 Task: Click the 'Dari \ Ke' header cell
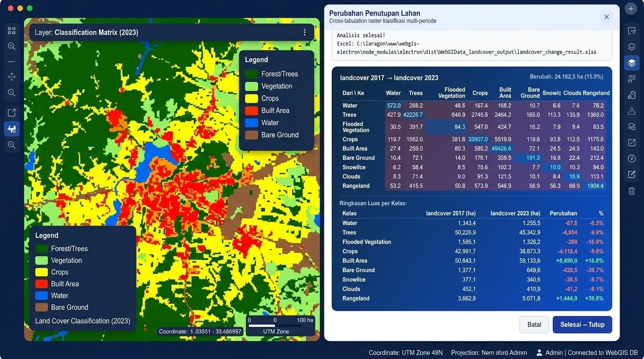(x=353, y=93)
